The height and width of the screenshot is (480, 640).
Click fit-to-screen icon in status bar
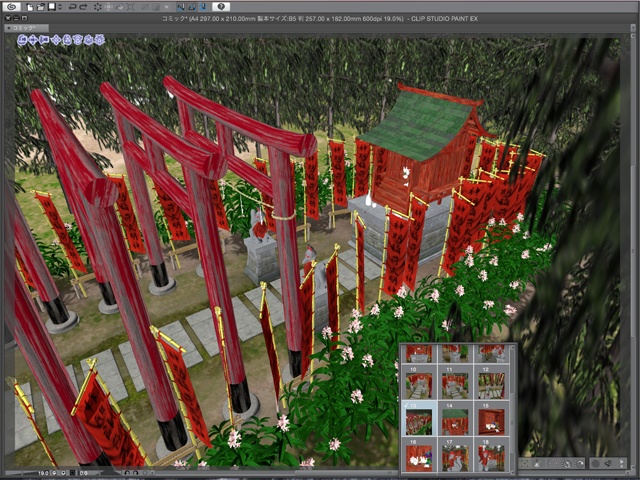(72, 473)
